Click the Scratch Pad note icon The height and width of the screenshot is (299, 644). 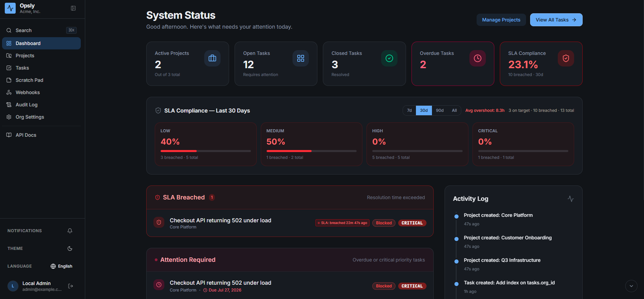[9, 80]
